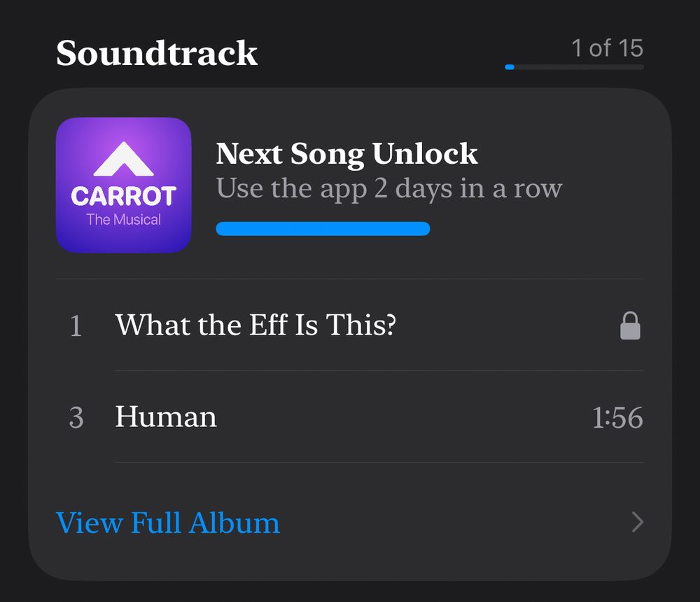Click The Musical subtitle on the artwork
Image resolution: width=700 pixels, height=602 pixels.
124,219
